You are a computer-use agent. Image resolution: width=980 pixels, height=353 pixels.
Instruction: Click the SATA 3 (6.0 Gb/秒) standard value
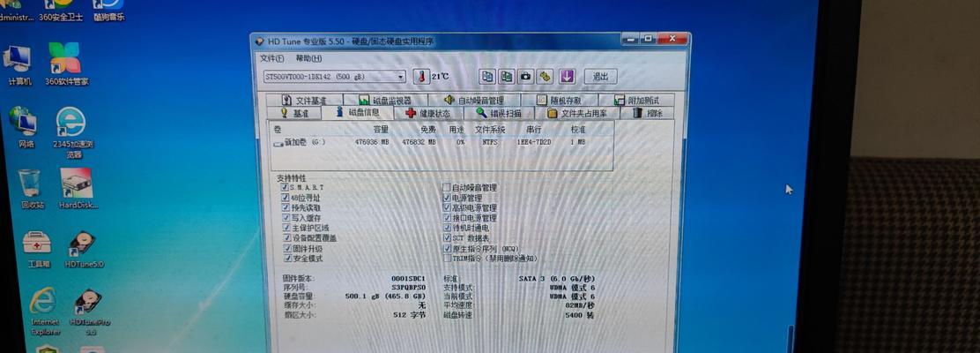pos(557,278)
